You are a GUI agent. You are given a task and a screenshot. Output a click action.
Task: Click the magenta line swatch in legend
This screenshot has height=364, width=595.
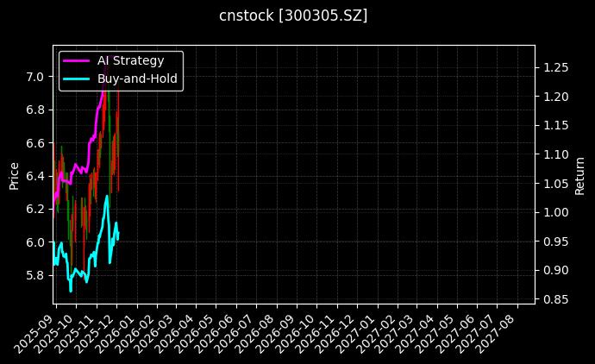[x=76, y=60]
